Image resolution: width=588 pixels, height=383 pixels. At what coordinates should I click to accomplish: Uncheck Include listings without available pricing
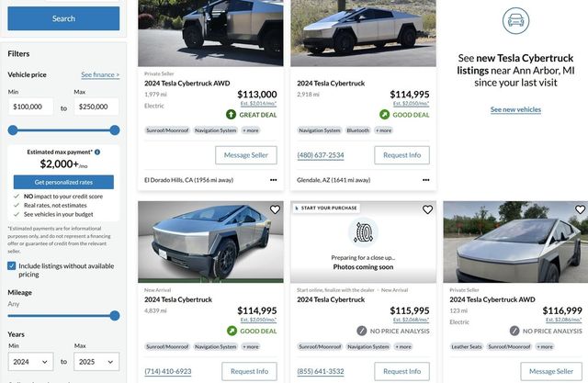click(x=12, y=265)
